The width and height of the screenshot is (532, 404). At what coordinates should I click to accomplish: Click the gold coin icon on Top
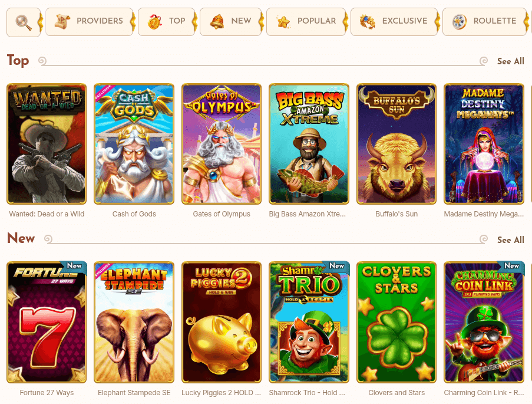pos(155,21)
